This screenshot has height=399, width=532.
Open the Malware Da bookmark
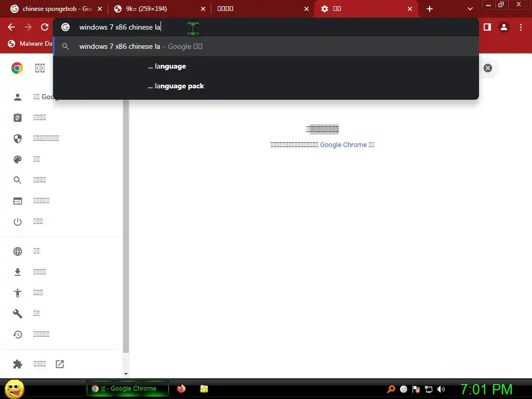(30, 44)
